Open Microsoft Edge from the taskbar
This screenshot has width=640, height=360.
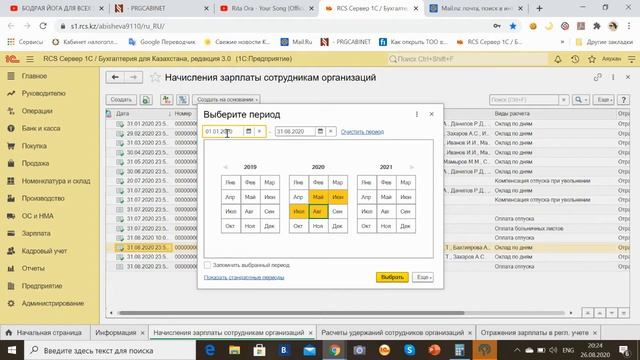pos(210,350)
